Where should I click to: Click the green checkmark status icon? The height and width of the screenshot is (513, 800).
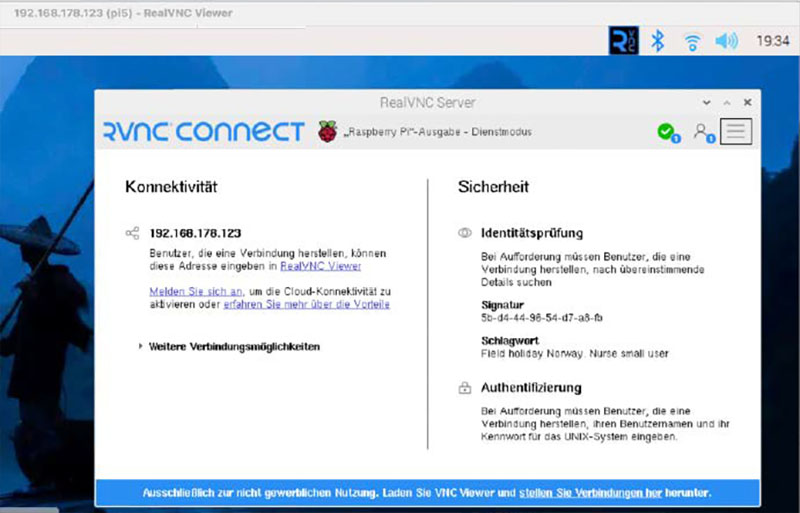coord(668,133)
